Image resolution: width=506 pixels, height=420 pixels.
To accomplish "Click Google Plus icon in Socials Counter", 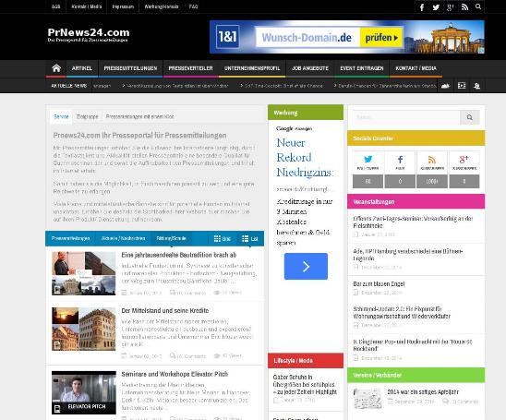I will pyautogui.click(x=464, y=160).
